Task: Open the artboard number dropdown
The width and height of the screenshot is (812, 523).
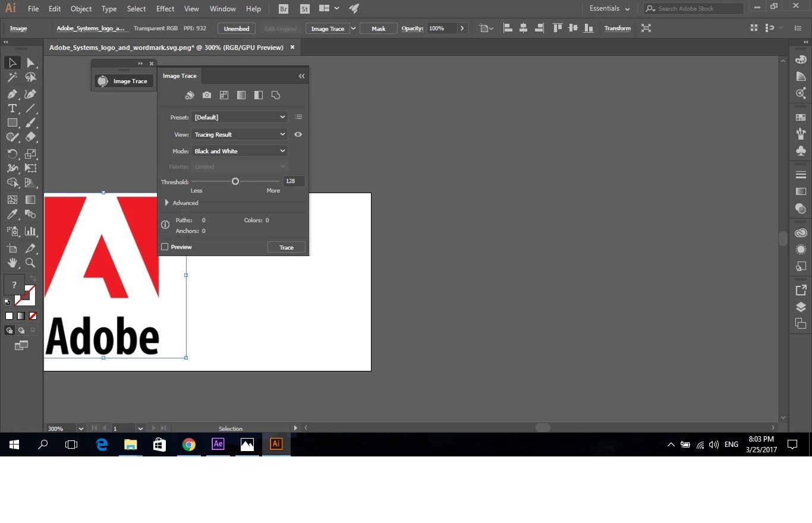Action: pos(141,429)
